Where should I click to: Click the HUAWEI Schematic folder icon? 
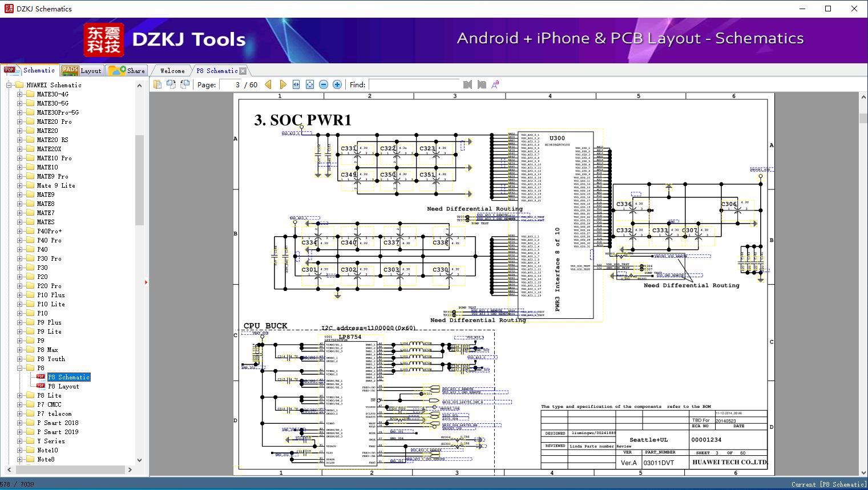tap(19, 85)
